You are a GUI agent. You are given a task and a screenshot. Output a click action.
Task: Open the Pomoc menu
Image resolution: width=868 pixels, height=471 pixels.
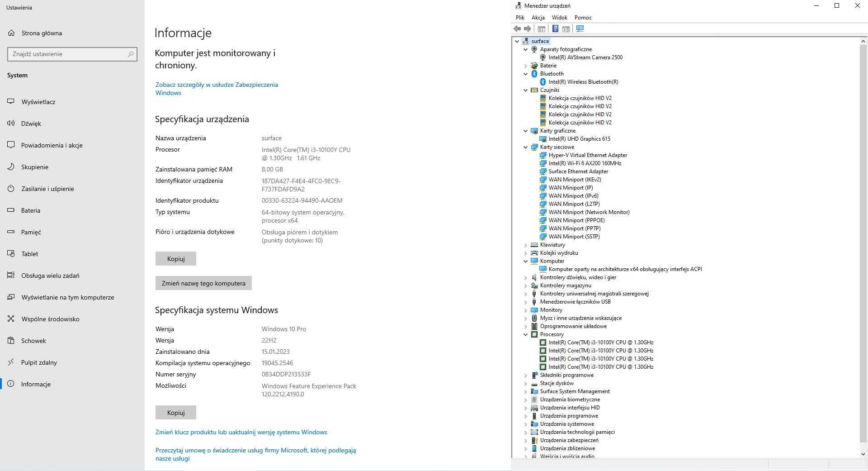coord(583,18)
